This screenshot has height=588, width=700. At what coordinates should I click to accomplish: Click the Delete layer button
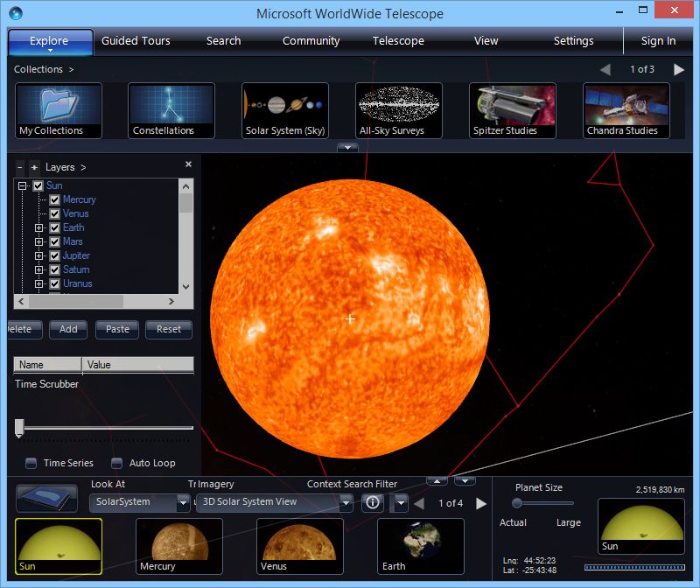coord(25,330)
